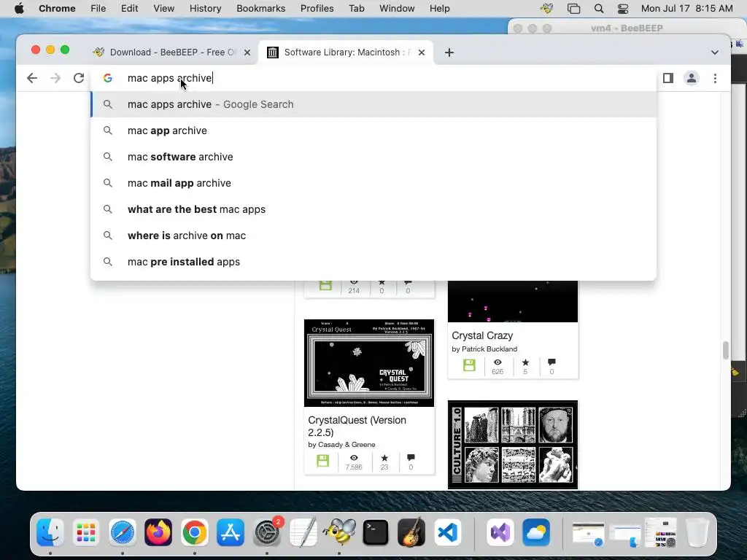Pick 'mac mail app archive' suggestion
Viewport: 747px width, 560px height.
point(373,183)
